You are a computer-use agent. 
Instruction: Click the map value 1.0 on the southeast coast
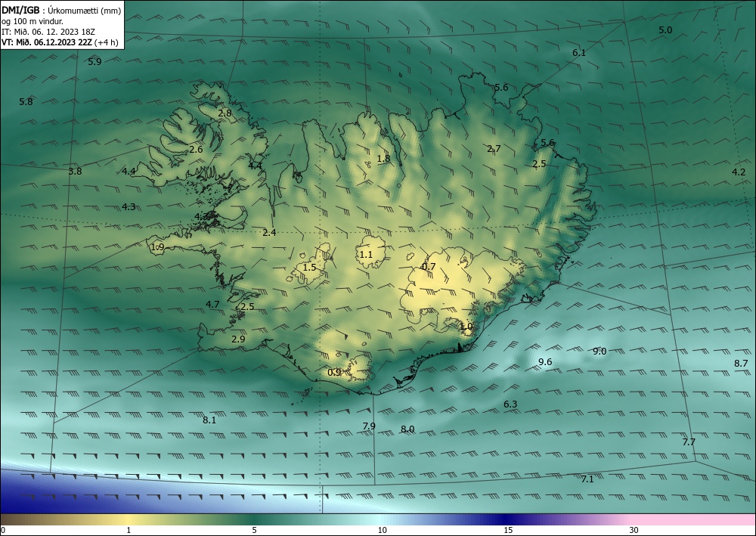pyautogui.click(x=466, y=327)
